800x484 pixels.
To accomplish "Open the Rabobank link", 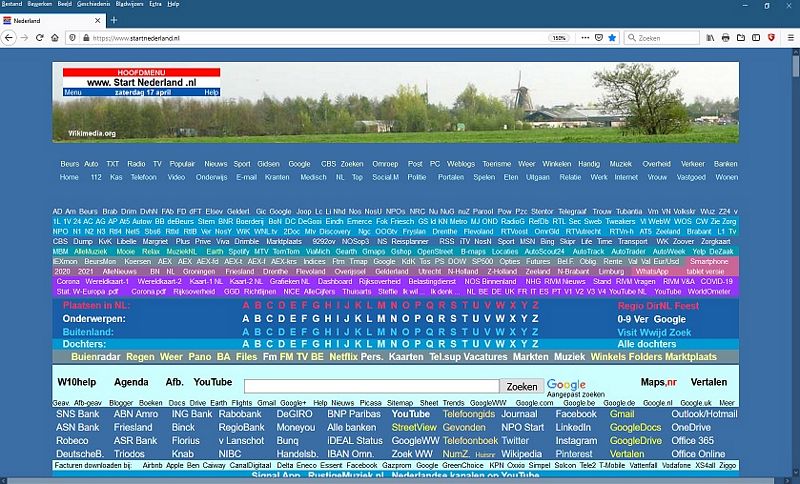I will point(240,414).
